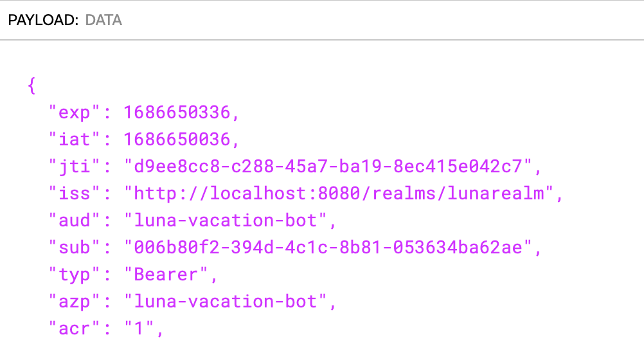The image size is (644, 346).
Task: Click the "jti" key name
Action: click(75, 167)
